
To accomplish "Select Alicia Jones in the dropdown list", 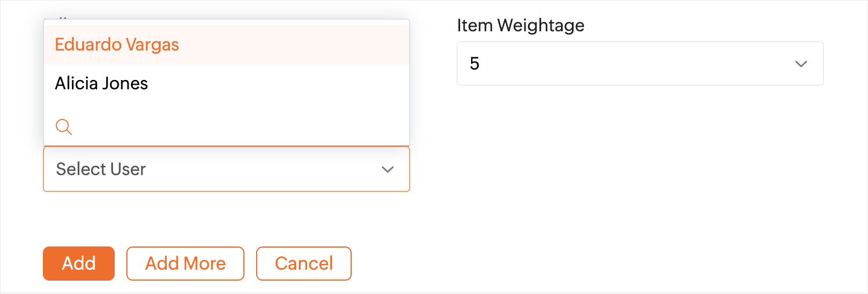I will (101, 84).
